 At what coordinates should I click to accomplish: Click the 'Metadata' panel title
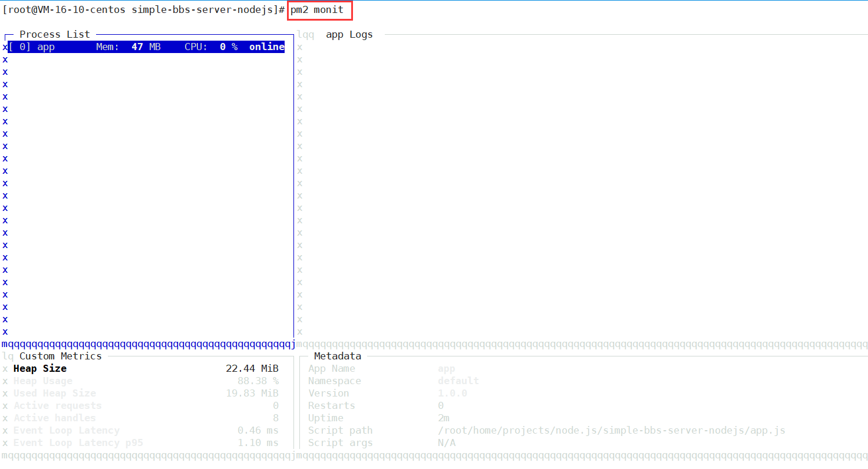[338, 356]
